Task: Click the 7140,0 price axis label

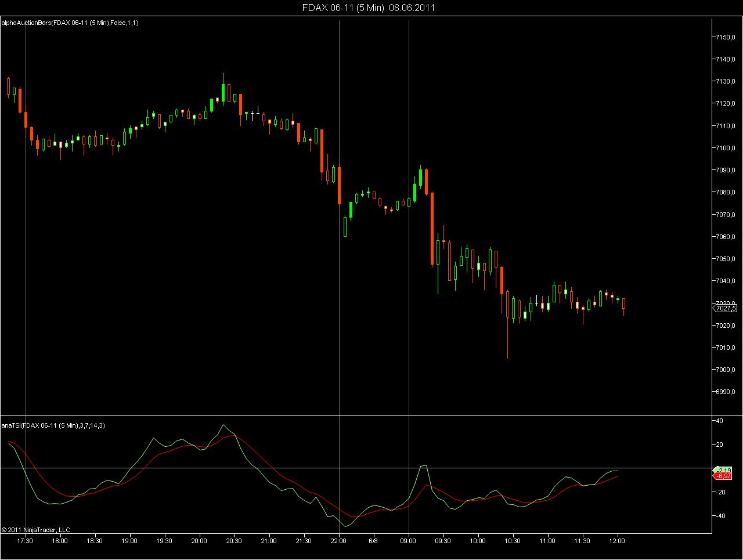Action: (726, 59)
